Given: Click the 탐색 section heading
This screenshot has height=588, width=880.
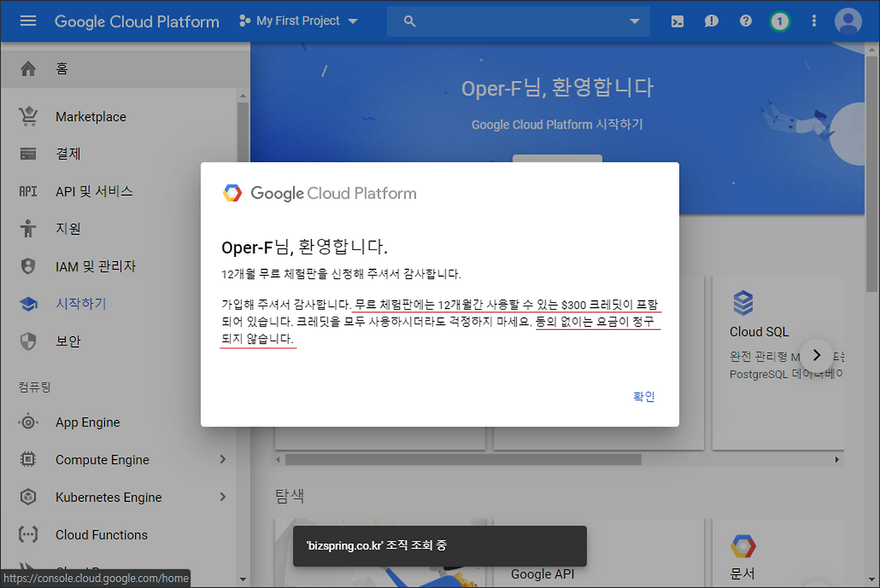Looking at the screenshot, I should [x=289, y=496].
